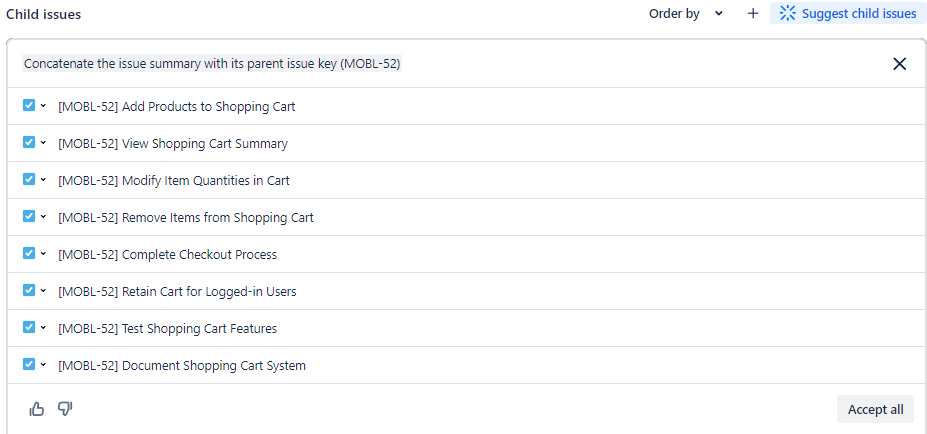Click Suggest child issues AI button

pyautogui.click(x=848, y=14)
